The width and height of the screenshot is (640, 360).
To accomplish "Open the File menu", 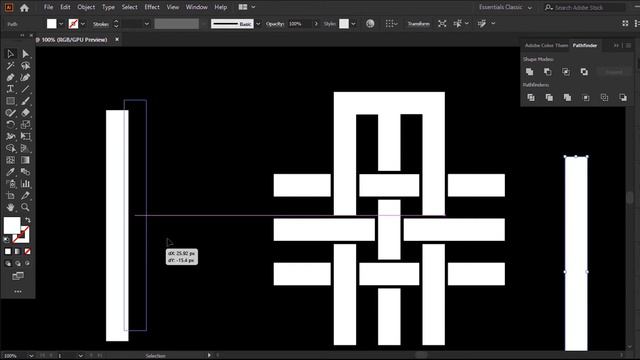I will pos(48,7).
